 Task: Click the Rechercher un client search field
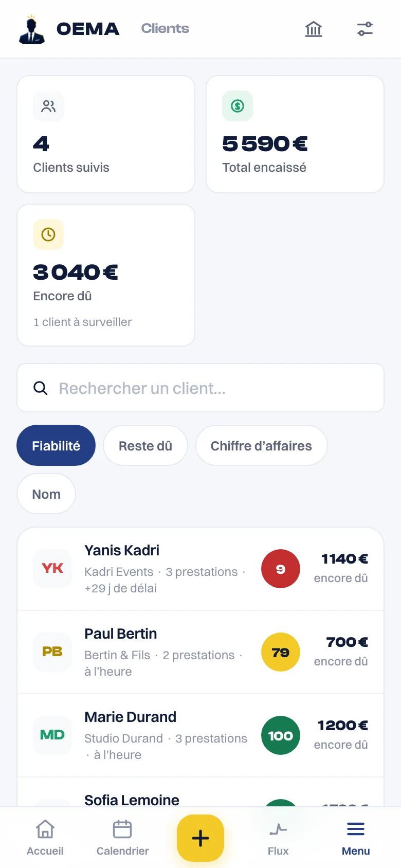pos(200,388)
